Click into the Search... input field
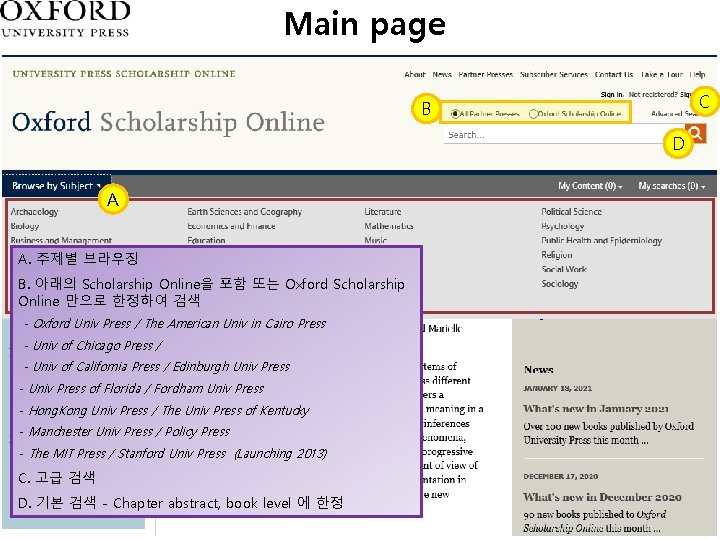 563,135
